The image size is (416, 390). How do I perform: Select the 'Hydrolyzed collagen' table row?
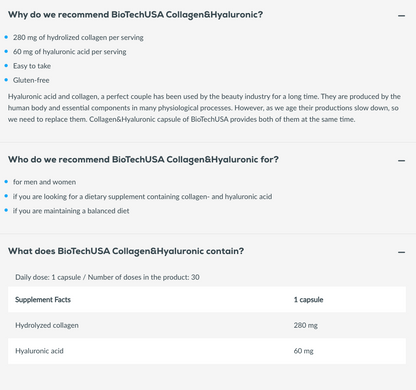[x=207, y=325]
